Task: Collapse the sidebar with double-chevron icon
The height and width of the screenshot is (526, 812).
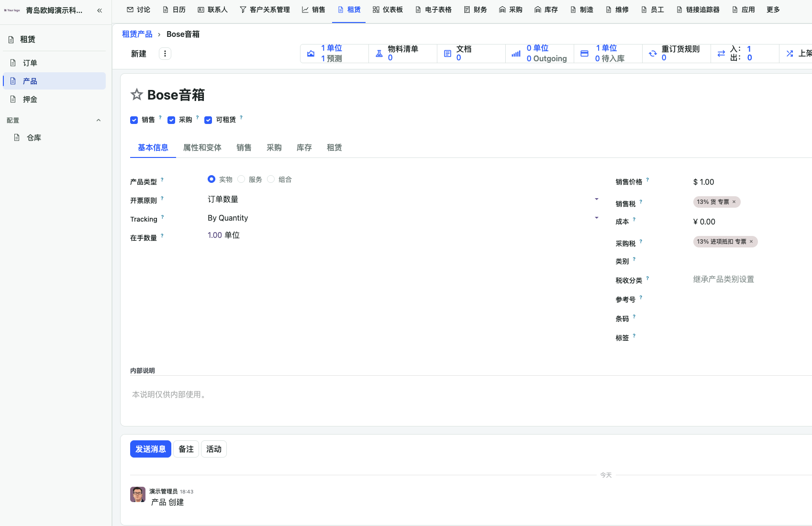Action: (100, 10)
